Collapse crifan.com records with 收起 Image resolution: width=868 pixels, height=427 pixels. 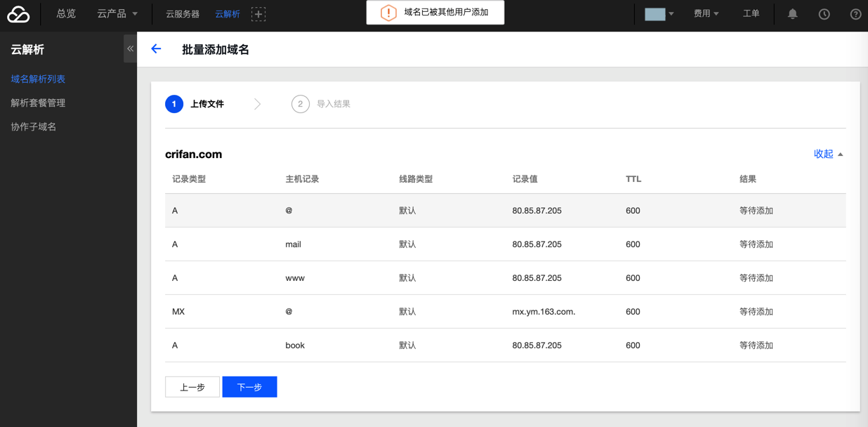pyautogui.click(x=828, y=154)
